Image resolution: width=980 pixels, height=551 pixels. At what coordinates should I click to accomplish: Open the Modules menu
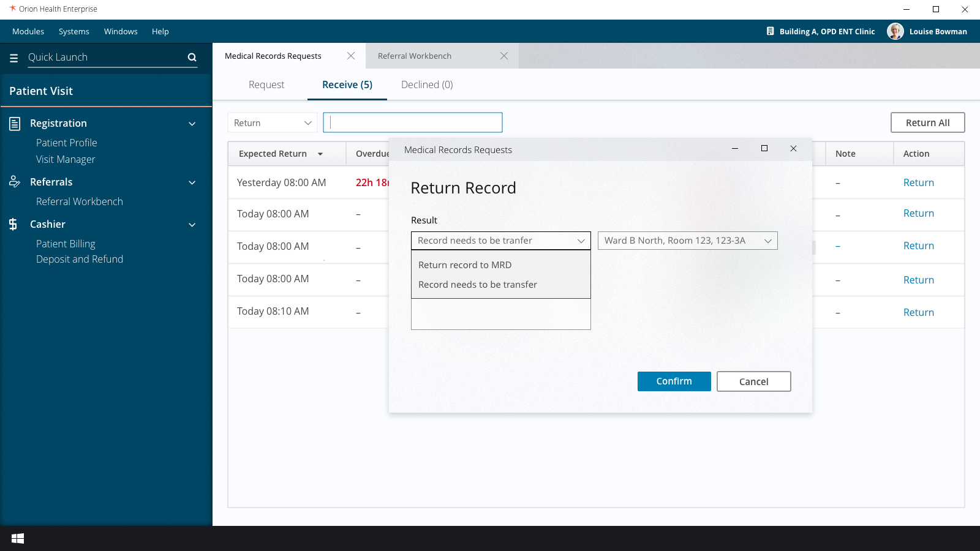click(28, 31)
